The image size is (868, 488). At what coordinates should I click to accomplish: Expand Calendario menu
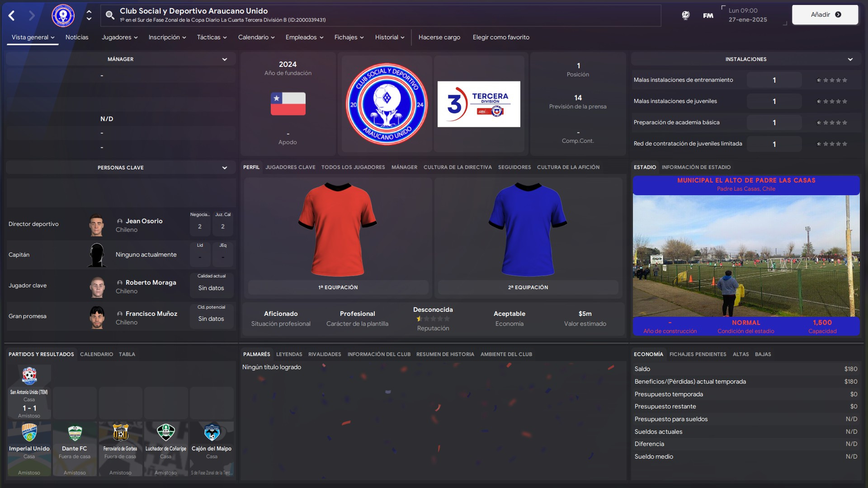pyautogui.click(x=256, y=37)
